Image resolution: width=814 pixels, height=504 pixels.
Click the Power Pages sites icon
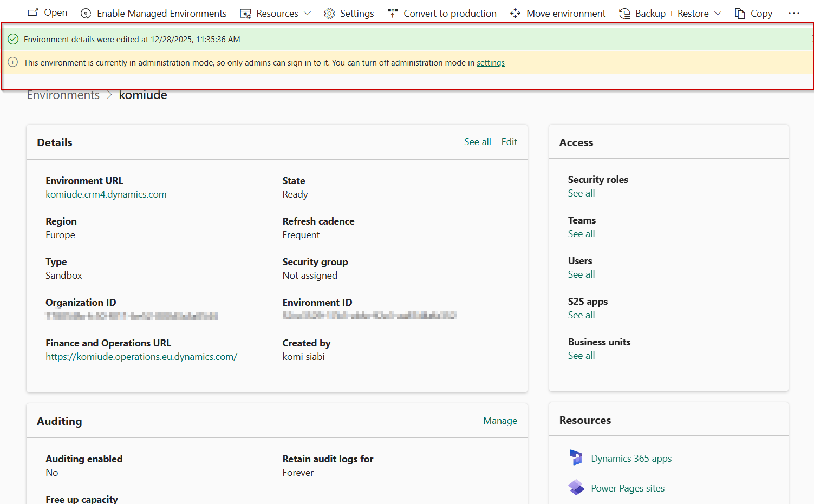(x=576, y=488)
